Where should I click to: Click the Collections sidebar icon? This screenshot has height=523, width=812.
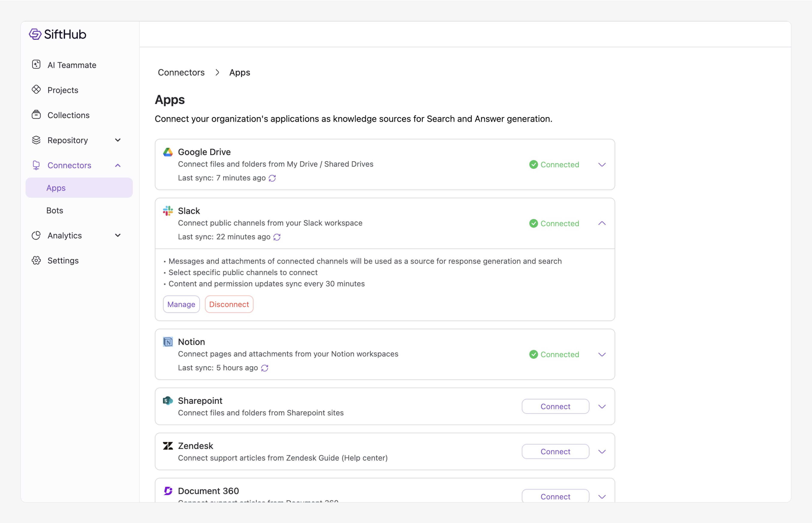tap(36, 115)
